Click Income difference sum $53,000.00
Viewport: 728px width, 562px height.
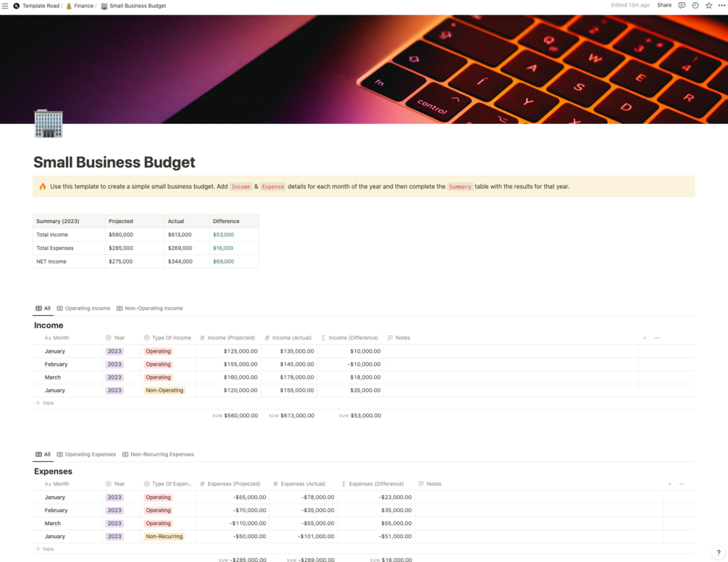pos(360,416)
